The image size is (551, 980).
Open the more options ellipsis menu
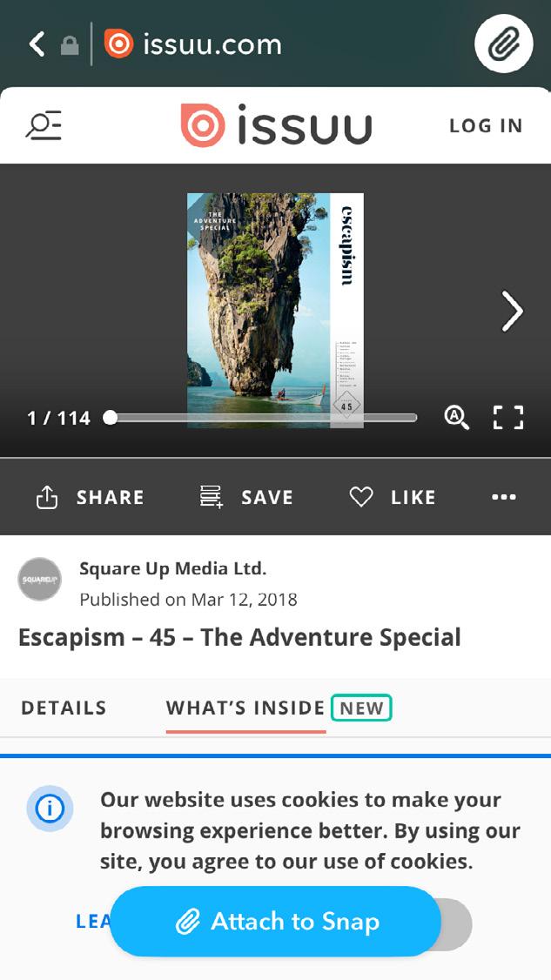click(504, 497)
